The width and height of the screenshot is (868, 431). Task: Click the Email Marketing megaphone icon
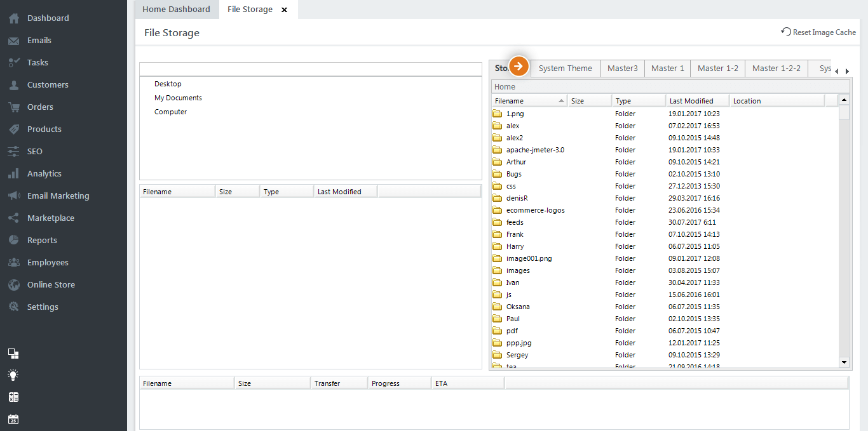click(x=14, y=196)
